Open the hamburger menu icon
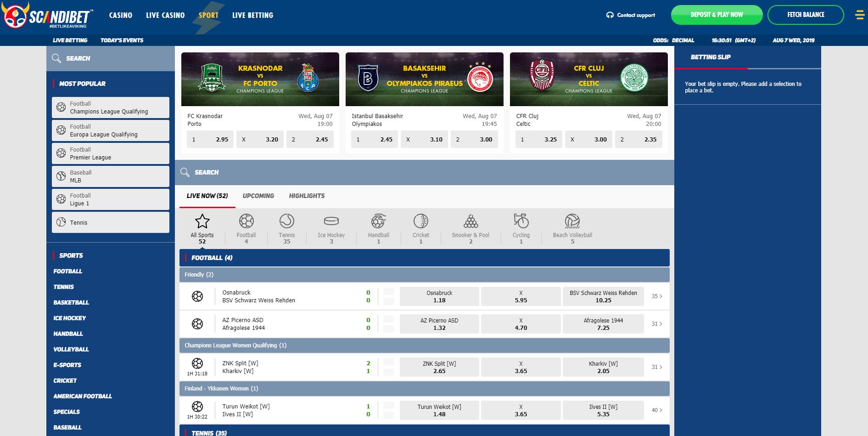This screenshot has width=868, height=436. [x=859, y=15]
